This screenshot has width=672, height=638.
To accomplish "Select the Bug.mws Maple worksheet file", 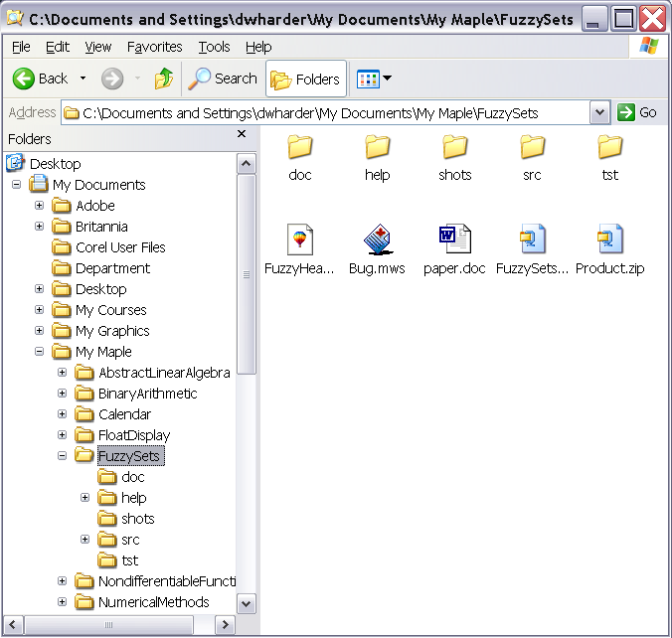I will [377, 240].
